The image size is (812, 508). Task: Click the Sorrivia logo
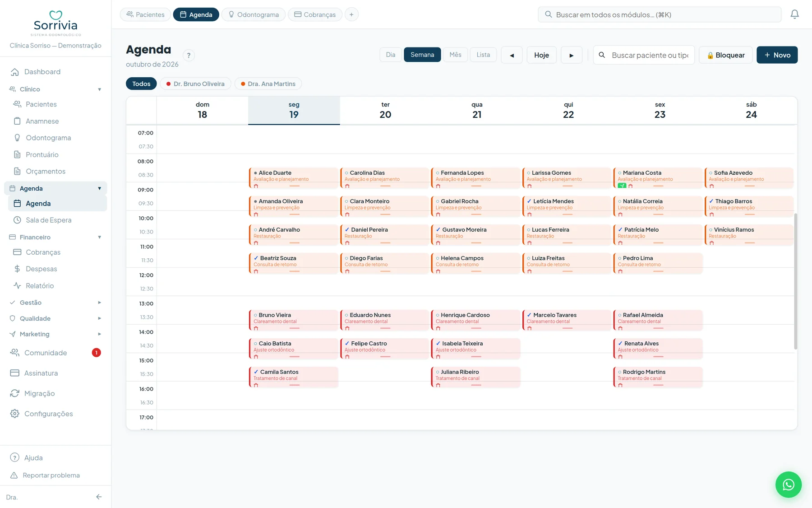55,23
